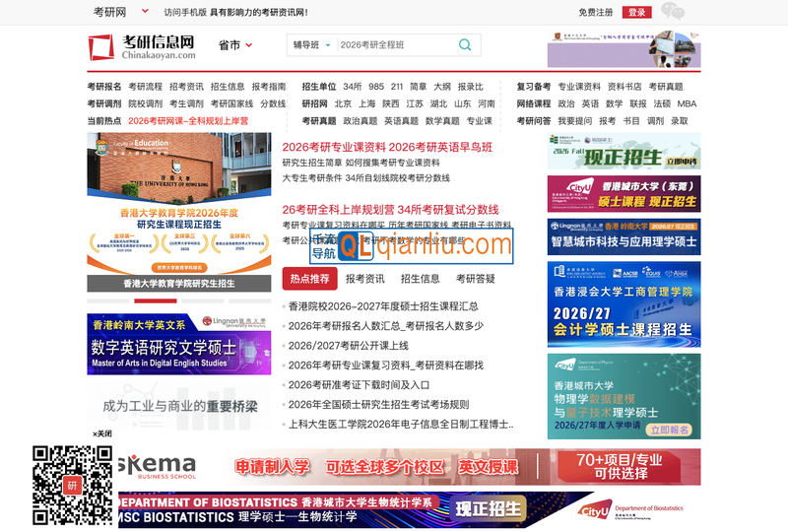Click the search magnifier icon

pos(465,44)
